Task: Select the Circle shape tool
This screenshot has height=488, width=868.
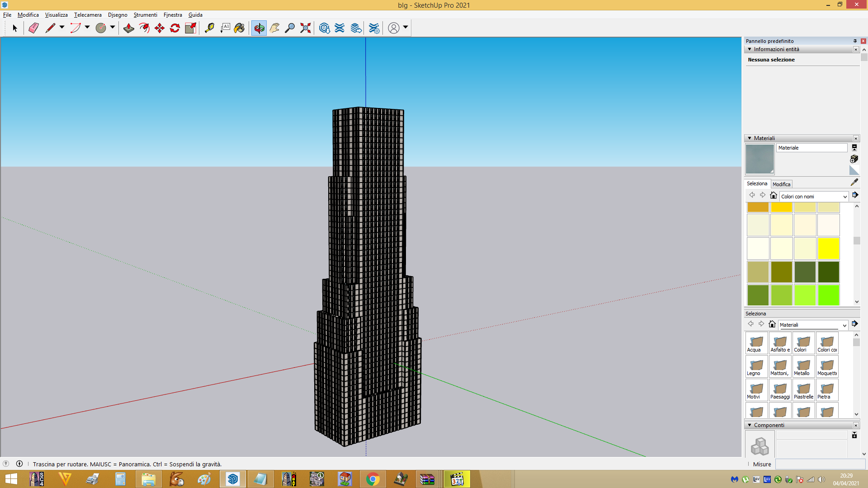Action: [x=101, y=28]
